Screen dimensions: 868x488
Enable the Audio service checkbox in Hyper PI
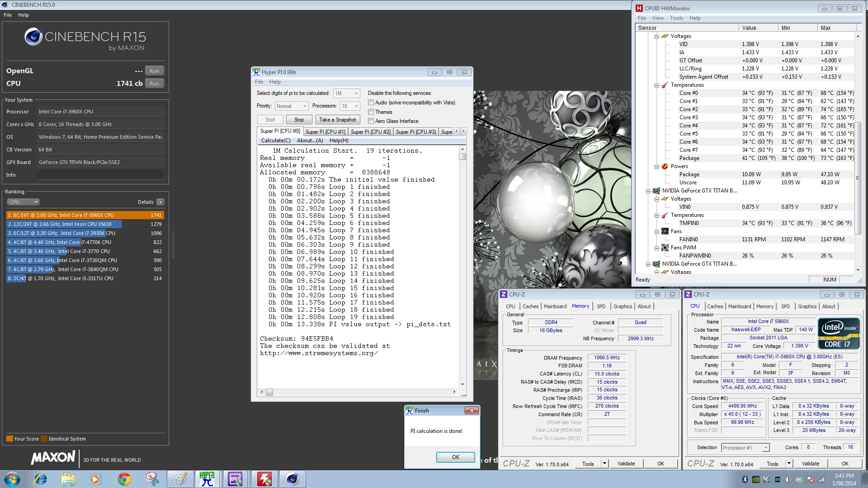point(371,102)
